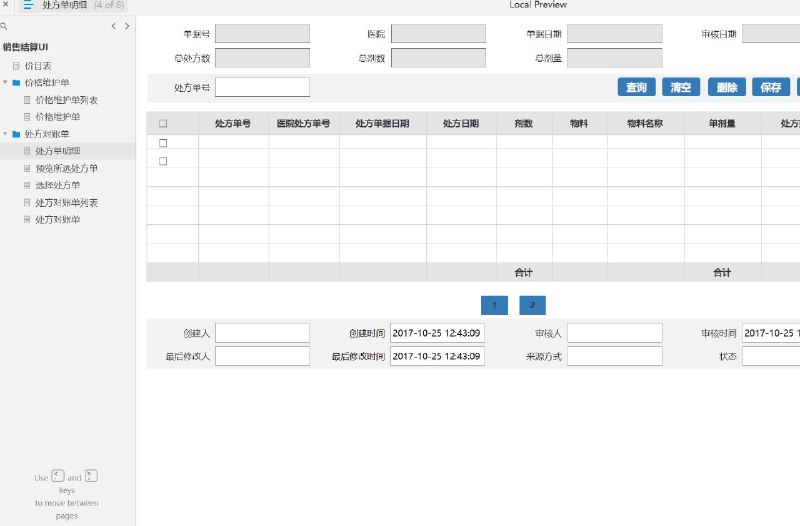
Task: Click the 物料 column header
Action: tap(579, 123)
